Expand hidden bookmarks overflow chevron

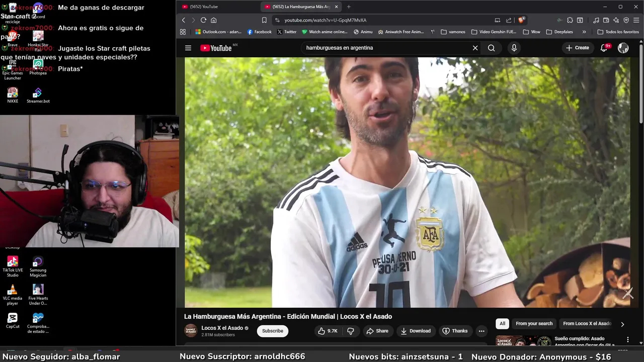pyautogui.click(x=584, y=32)
